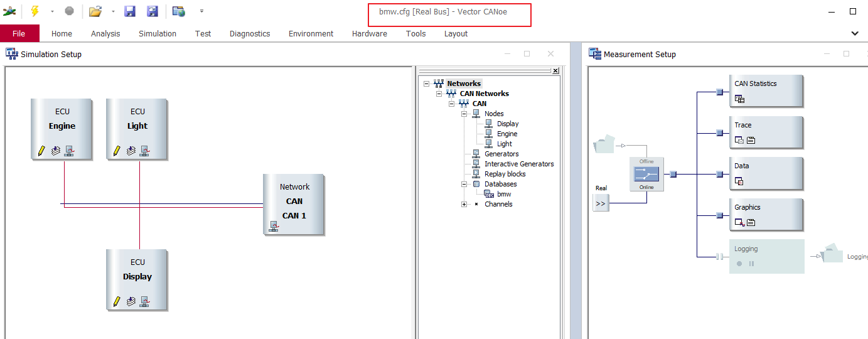Toggle the connector square before CAN Statistics
This screenshot has width=868, height=339.
pyautogui.click(x=720, y=92)
